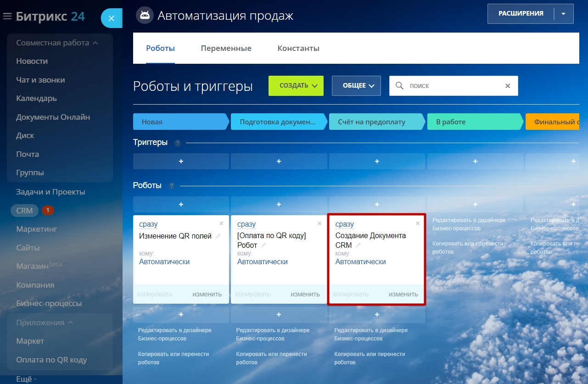Delete the [Оплата по QR коду] Робот card
Image resolution: width=588 pixels, height=384 pixels.
319,223
